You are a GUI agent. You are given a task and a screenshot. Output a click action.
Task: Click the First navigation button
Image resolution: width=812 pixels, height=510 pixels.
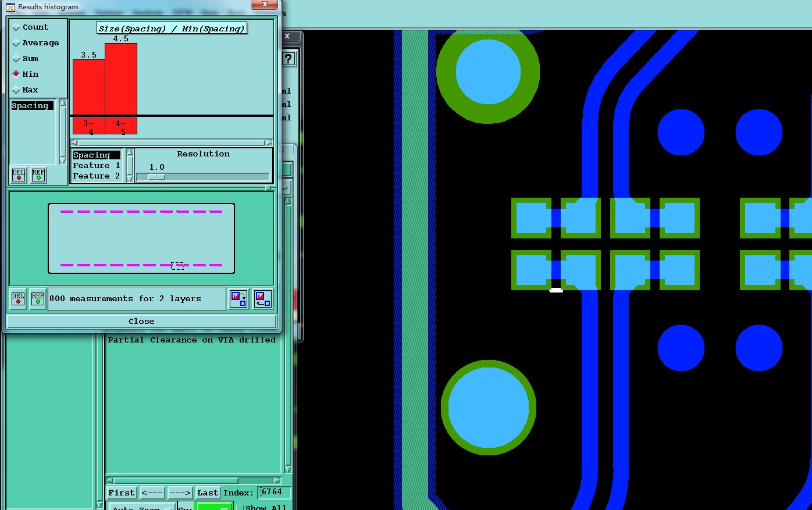pyautogui.click(x=121, y=493)
